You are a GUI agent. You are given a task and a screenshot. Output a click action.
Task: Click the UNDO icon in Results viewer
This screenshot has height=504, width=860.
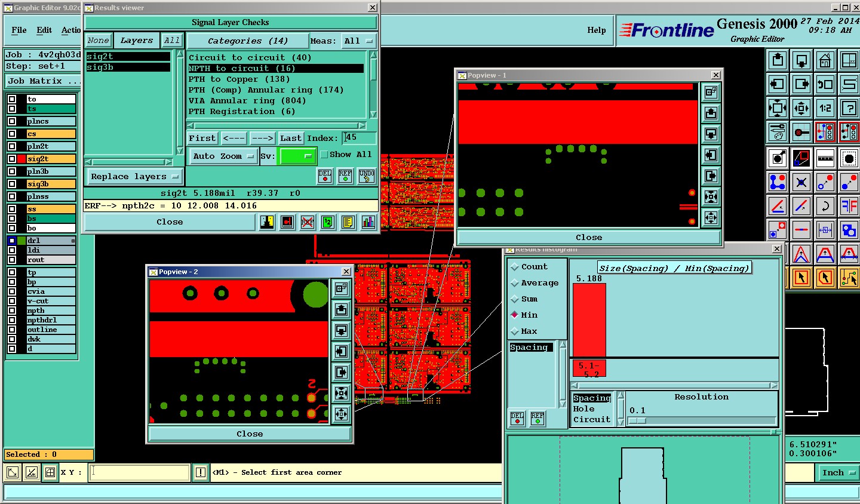click(367, 176)
